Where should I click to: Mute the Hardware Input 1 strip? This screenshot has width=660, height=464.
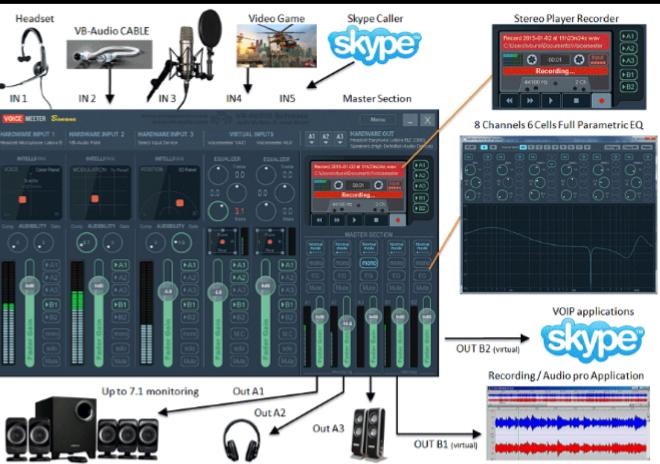click(51, 361)
